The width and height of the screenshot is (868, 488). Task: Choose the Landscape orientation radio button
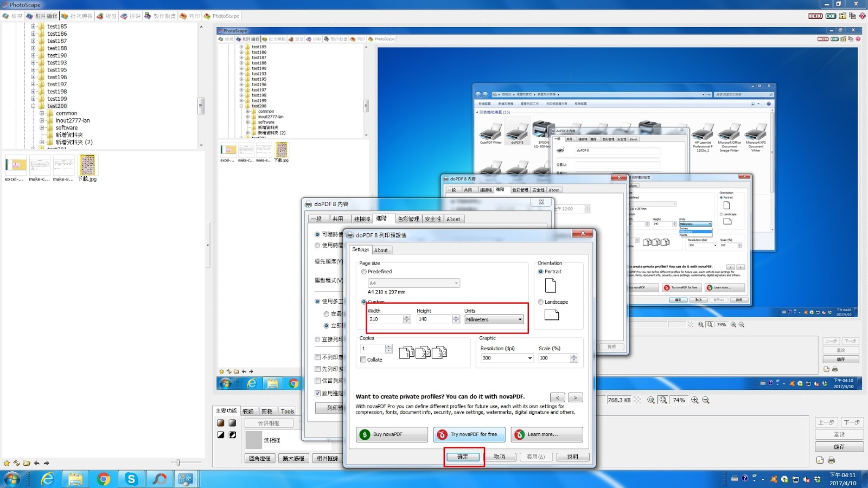[x=541, y=302]
